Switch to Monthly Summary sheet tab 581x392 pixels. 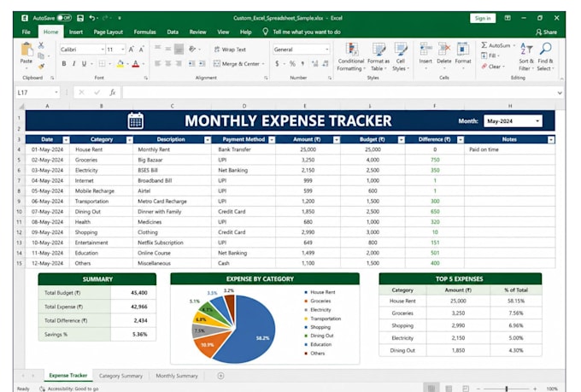177,376
